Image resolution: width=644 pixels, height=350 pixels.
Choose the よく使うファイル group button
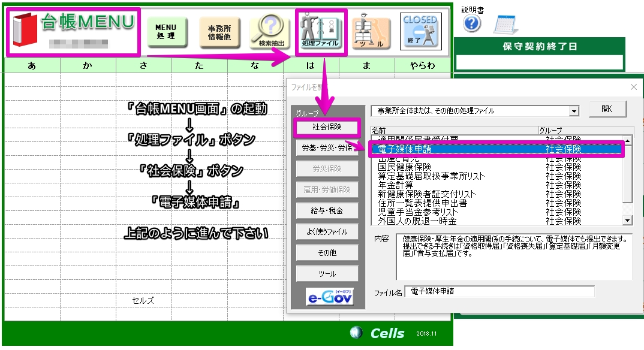point(327,232)
